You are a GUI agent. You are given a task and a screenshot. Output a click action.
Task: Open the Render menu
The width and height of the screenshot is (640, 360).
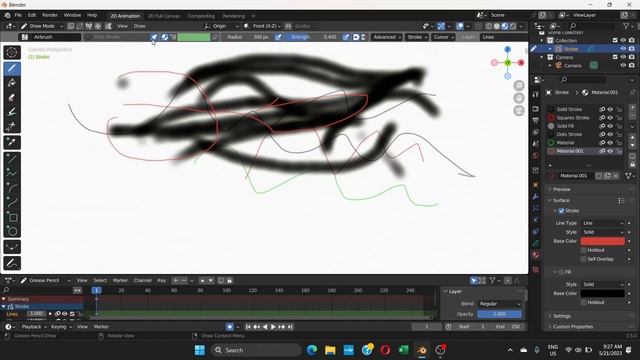coord(50,15)
